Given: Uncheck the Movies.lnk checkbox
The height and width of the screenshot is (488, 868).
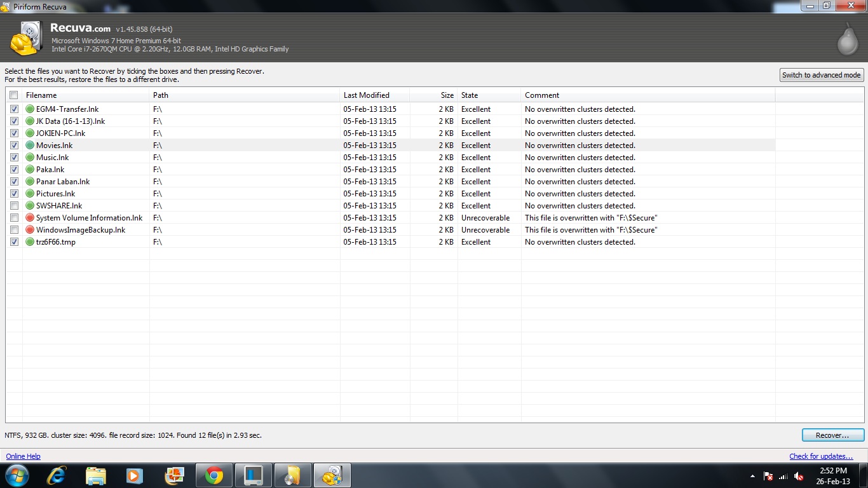Looking at the screenshot, I should pos(14,146).
